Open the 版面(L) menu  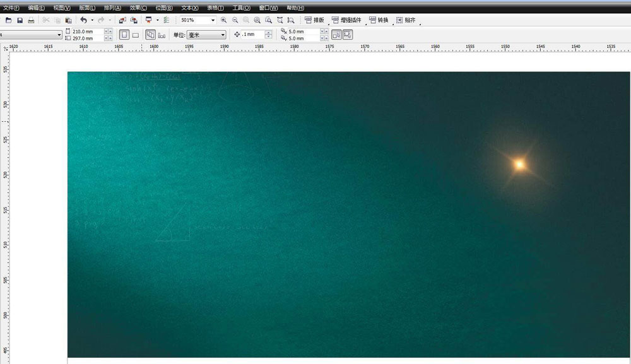click(87, 8)
